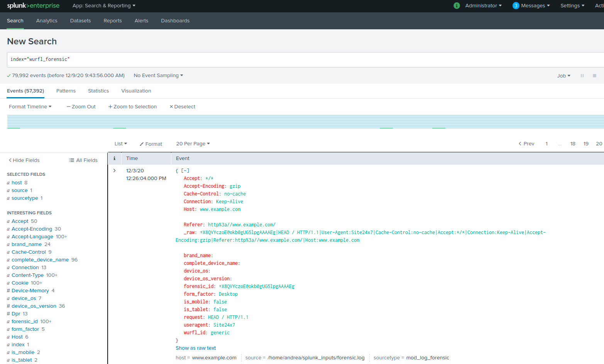The height and width of the screenshot is (364, 604).
Task: Pause the search job
Action: (582, 76)
